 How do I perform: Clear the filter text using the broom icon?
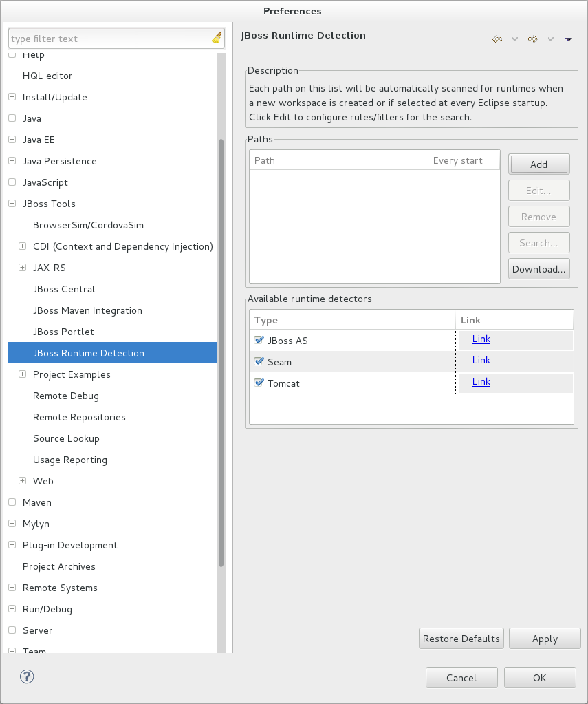click(216, 38)
